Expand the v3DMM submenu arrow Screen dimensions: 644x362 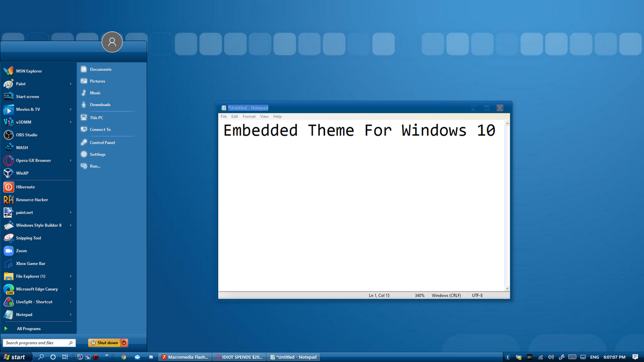click(x=70, y=122)
